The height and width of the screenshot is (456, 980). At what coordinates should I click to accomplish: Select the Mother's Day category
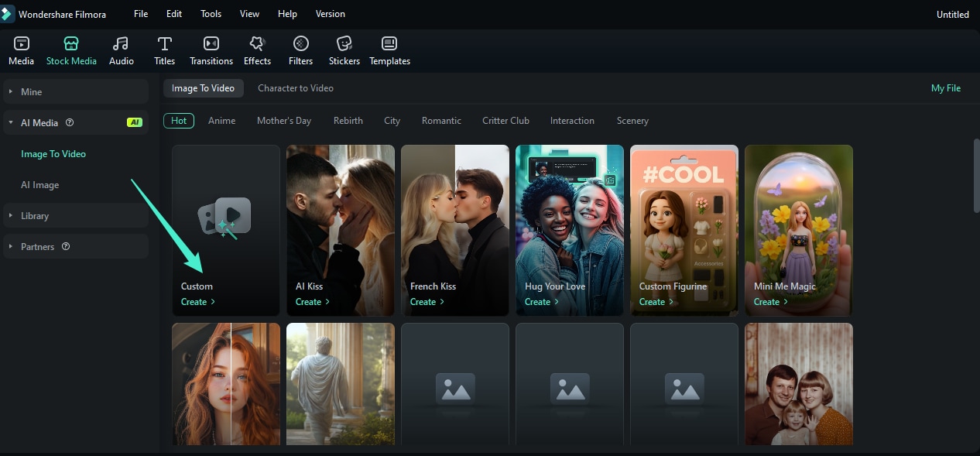(x=284, y=121)
